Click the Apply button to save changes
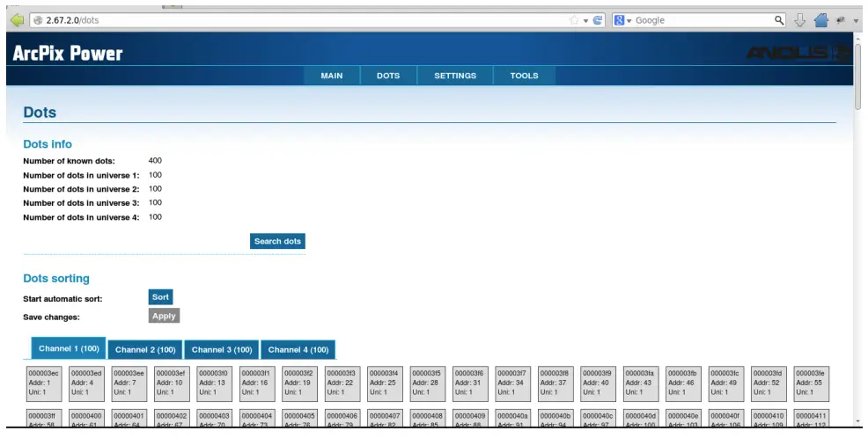This screenshot has width=868, height=438. click(x=164, y=316)
